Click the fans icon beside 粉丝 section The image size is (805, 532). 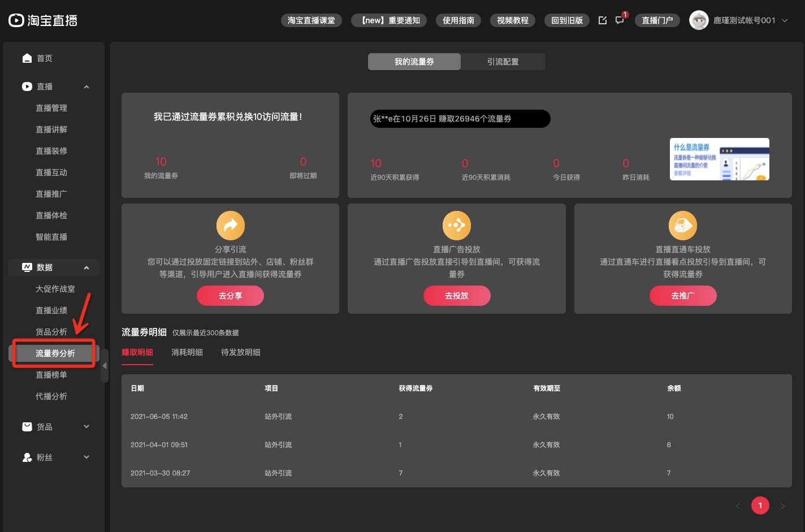(x=27, y=457)
